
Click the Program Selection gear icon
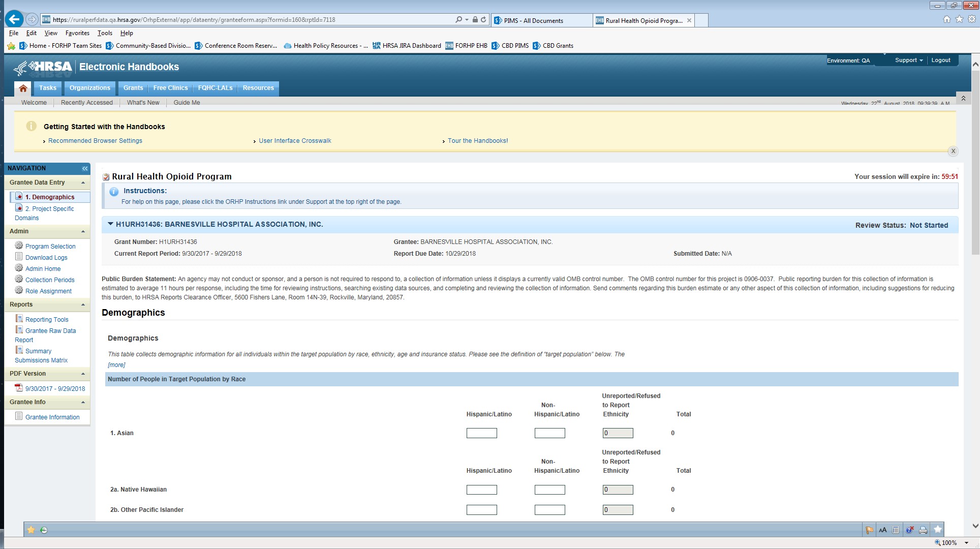pos(19,246)
